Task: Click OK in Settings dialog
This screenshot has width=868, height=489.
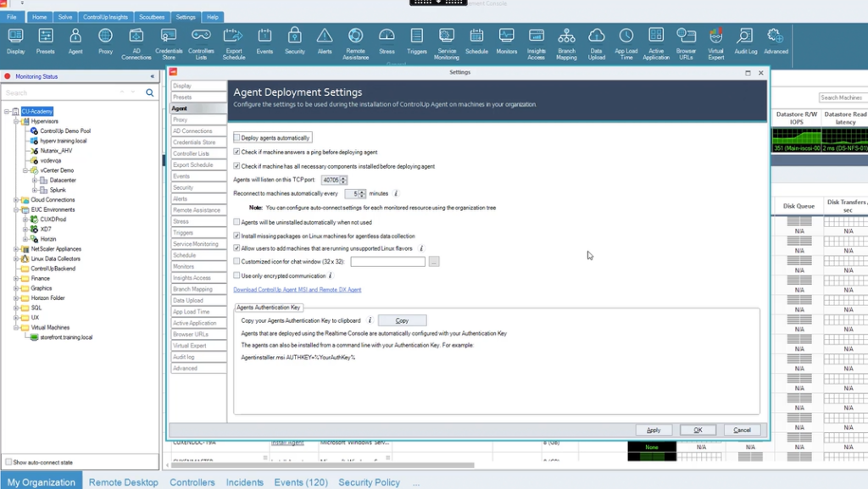Action: coord(698,430)
